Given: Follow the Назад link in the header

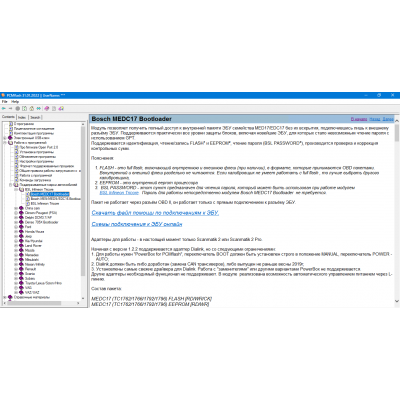Looking at the screenshot, I should tap(375, 119).
